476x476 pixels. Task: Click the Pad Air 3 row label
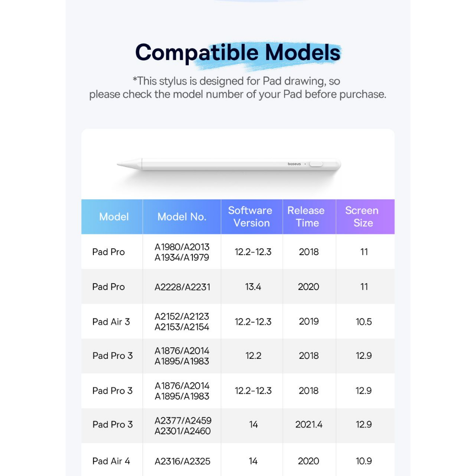pos(111,322)
